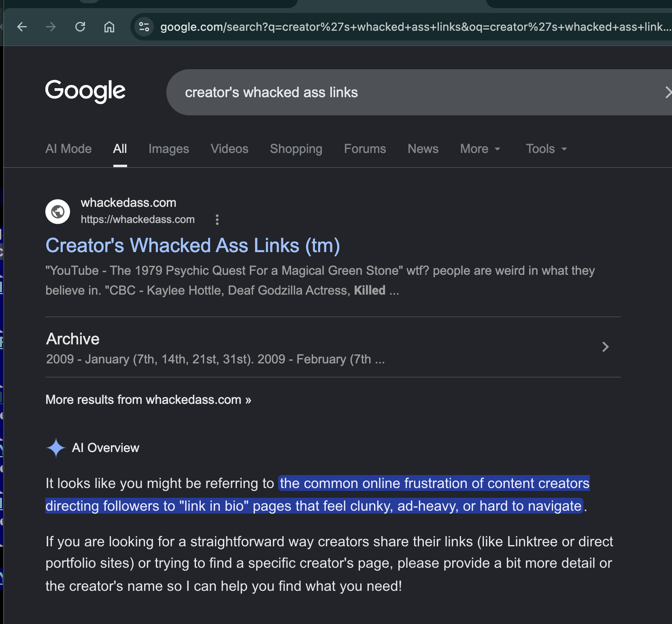Click the AI Overview sparkle icon
Image resolution: width=672 pixels, height=624 pixels.
point(56,448)
